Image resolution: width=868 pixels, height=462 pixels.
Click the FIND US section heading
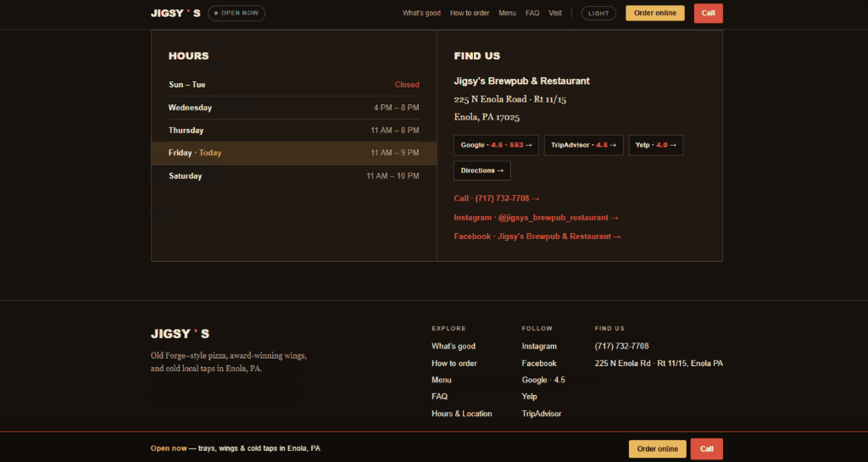click(x=476, y=56)
